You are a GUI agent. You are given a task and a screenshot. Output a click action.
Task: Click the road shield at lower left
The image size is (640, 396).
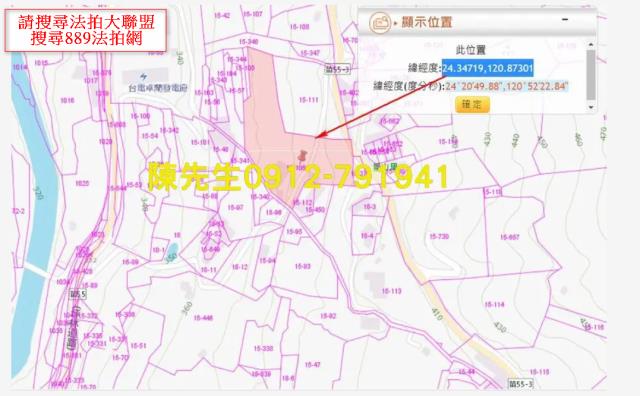pyautogui.click(x=78, y=294)
